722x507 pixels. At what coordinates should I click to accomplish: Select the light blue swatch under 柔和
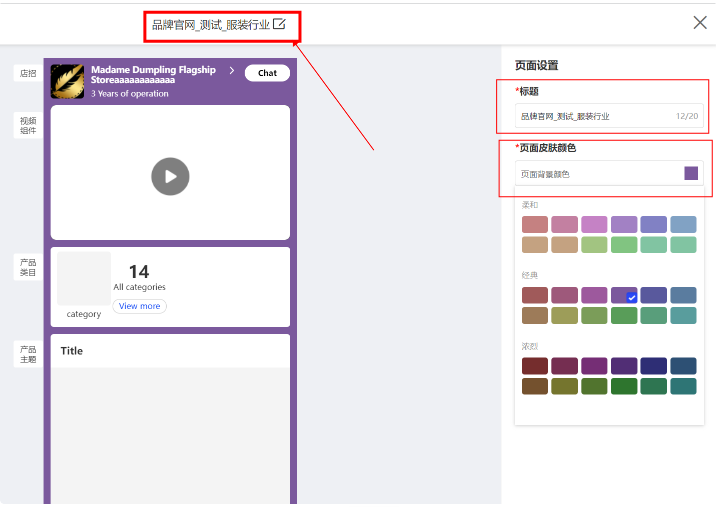[x=683, y=224]
